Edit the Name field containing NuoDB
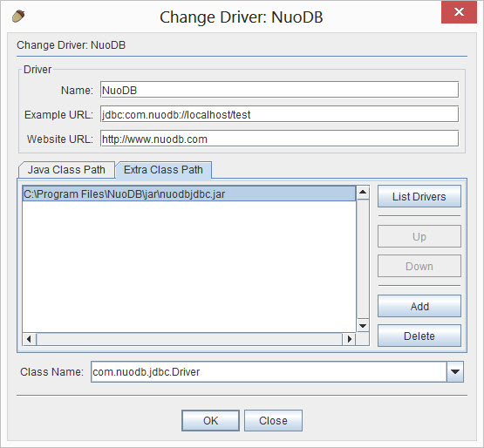Screen dimensions: 484x448 (279, 90)
